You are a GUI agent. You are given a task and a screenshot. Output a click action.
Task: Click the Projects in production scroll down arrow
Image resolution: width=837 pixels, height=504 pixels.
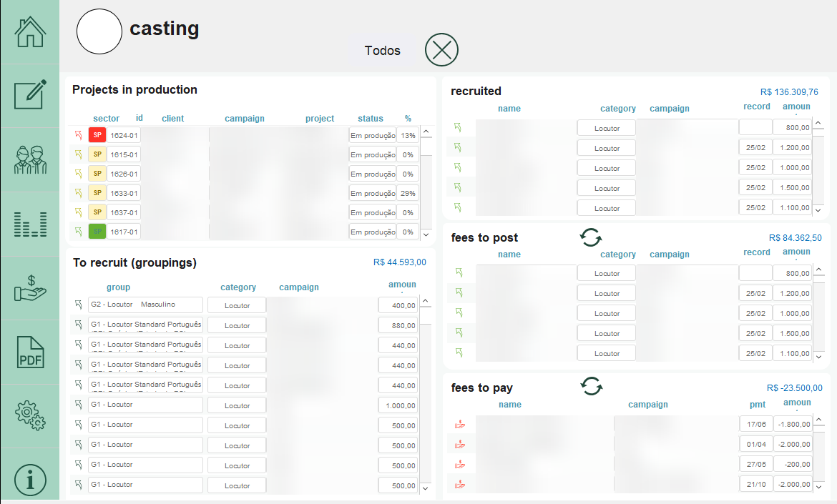coord(426,234)
